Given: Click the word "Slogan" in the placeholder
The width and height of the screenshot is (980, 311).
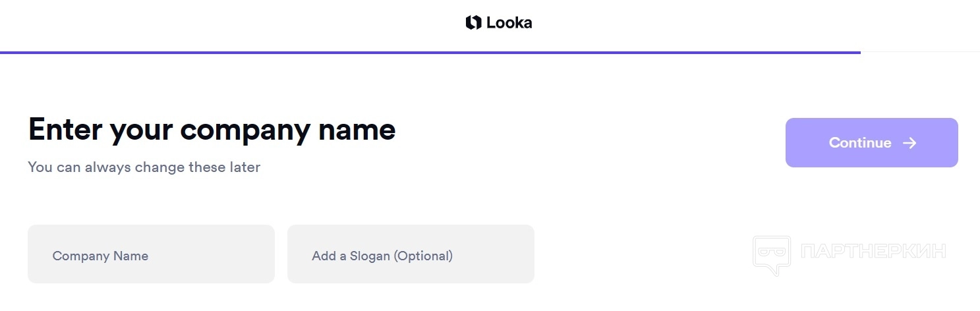Looking at the screenshot, I should coord(369,256).
